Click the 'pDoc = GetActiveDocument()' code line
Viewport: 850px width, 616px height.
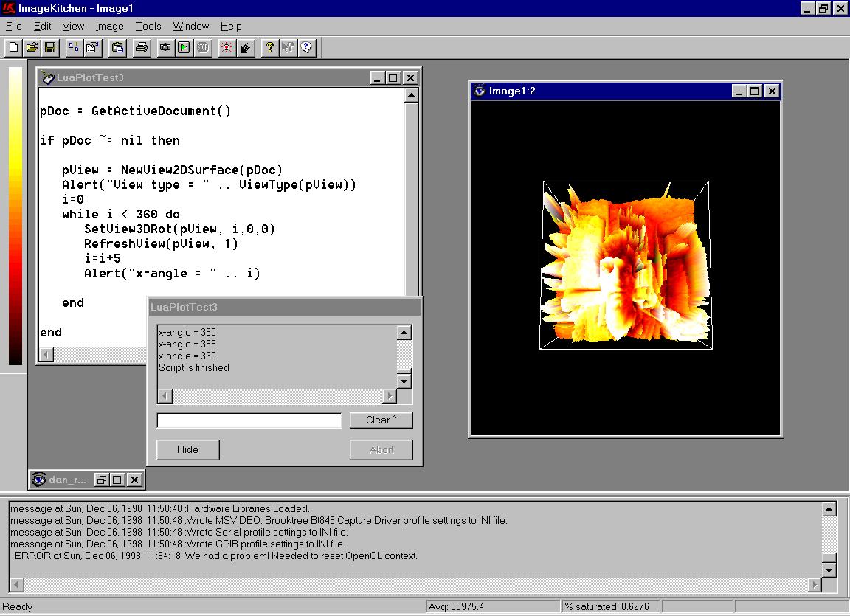(136, 111)
